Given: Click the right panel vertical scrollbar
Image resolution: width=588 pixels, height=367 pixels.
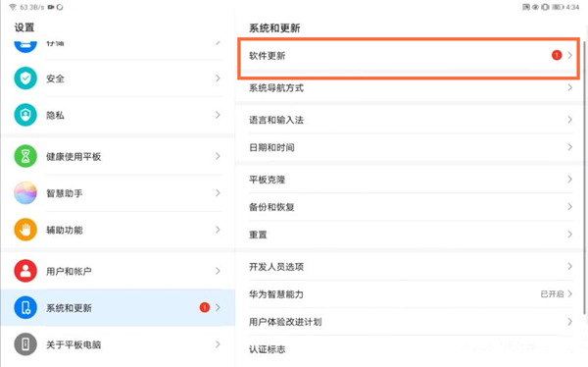Looking at the screenshot, I should click(585, 177).
